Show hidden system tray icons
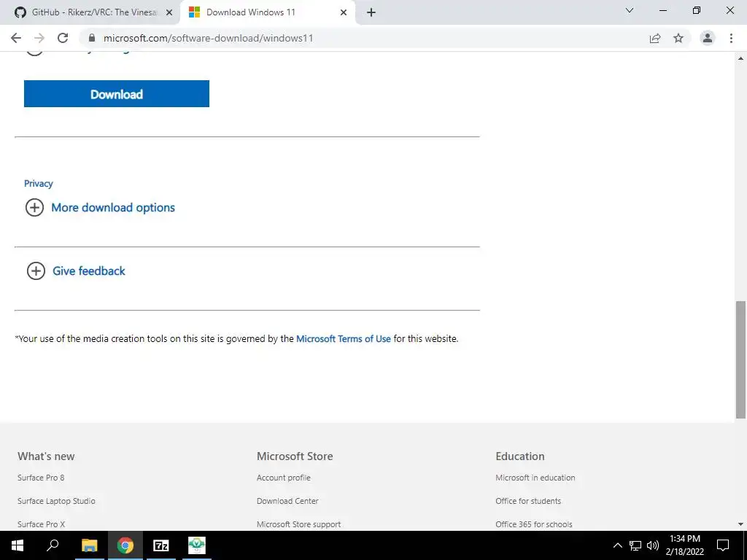 (617, 545)
